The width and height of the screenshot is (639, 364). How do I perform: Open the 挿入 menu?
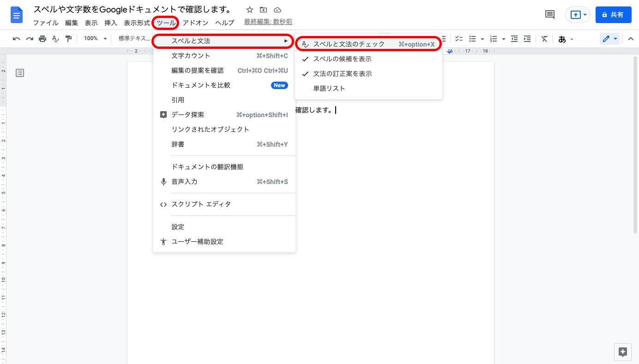111,23
